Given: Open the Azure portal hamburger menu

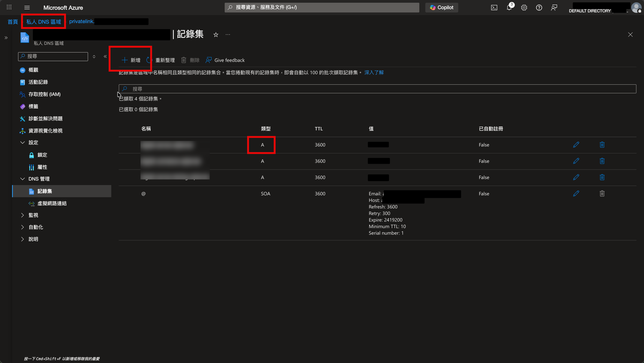Looking at the screenshot, I should pos(27,7).
